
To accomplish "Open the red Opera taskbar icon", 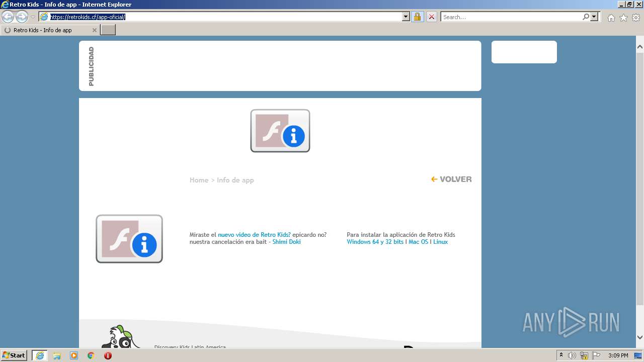I will tap(108, 355).
